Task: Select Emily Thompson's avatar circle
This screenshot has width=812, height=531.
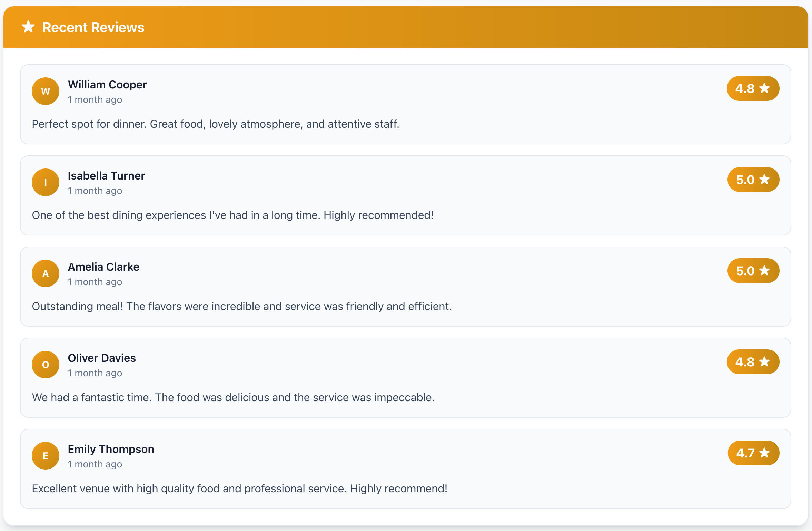Action: click(x=45, y=455)
